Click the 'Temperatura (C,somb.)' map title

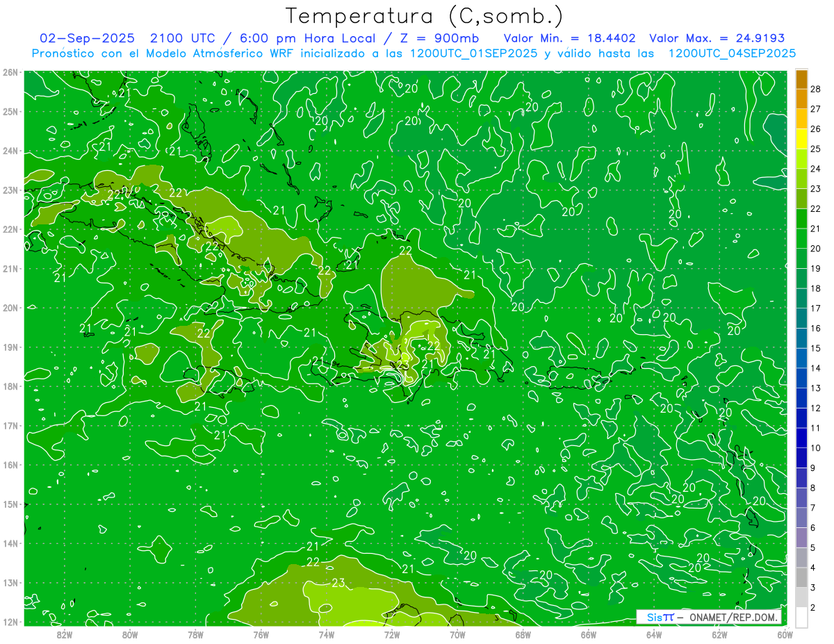pyautogui.click(x=424, y=17)
